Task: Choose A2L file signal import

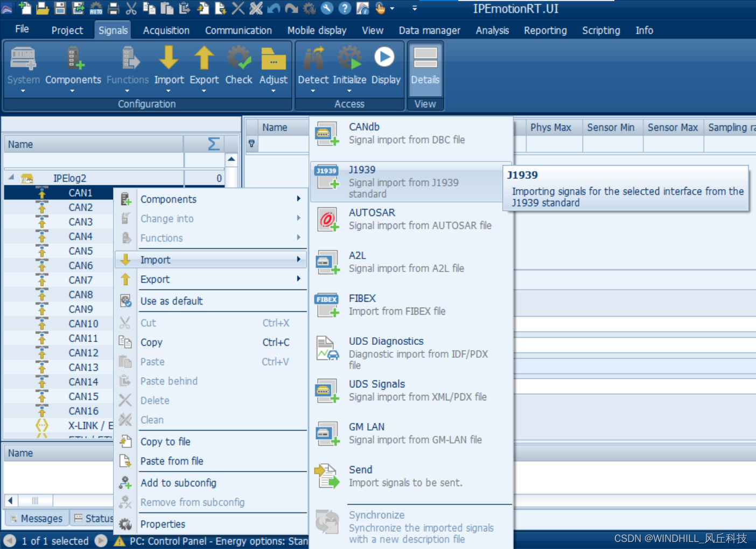Action: pos(411,262)
